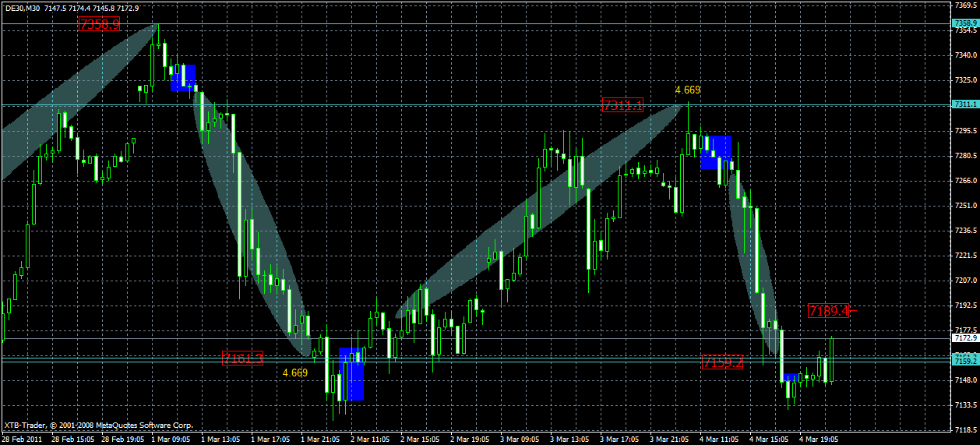Click the 4 Mar 11:05 time label
Viewport: 980px width, 445px height.
[x=719, y=439]
